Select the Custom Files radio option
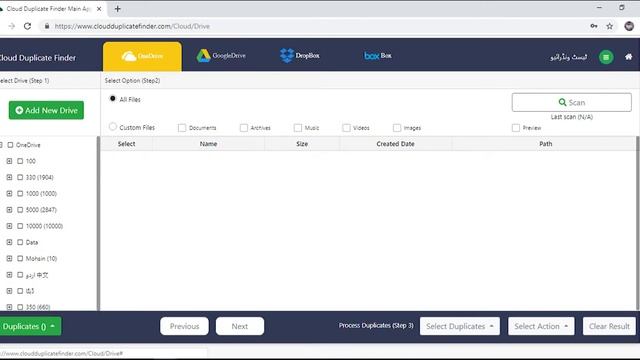The height and width of the screenshot is (360, 640). pyautogui.click(x=113, y=127)
